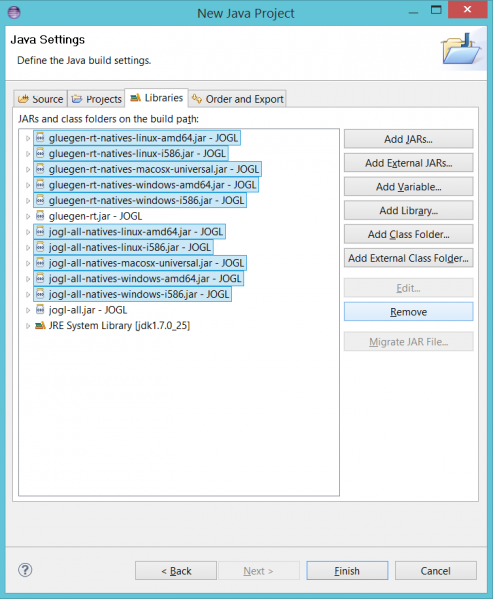The width and height of the screenshot is (493, 599).
Task: Click Add External Class Folder... button
Action: click(x=408, y=258)
